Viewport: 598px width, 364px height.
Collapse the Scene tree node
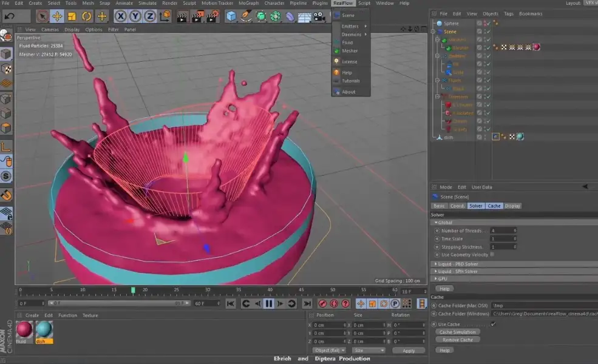pos(433,32)
